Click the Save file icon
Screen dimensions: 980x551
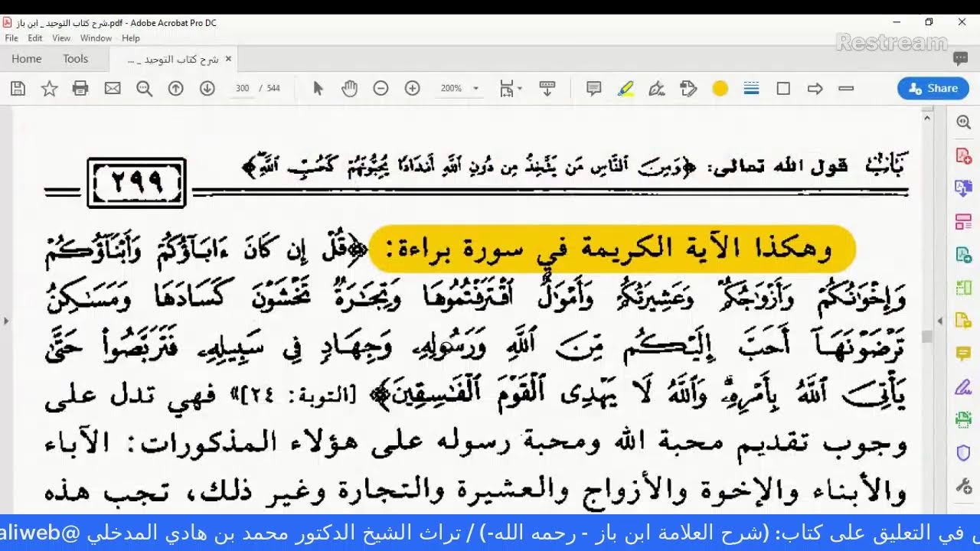coord(18,89)
